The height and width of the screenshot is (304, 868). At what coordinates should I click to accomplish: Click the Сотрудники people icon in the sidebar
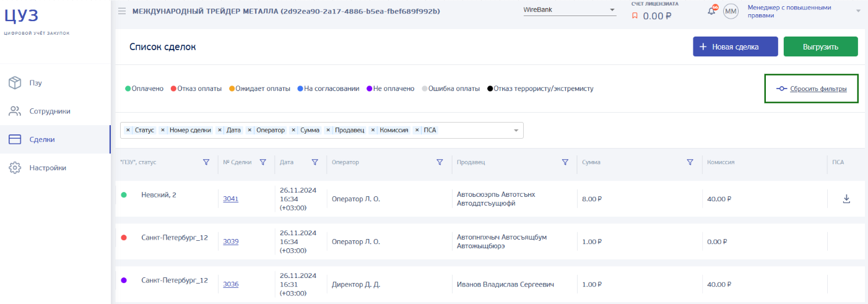[15, 111]
